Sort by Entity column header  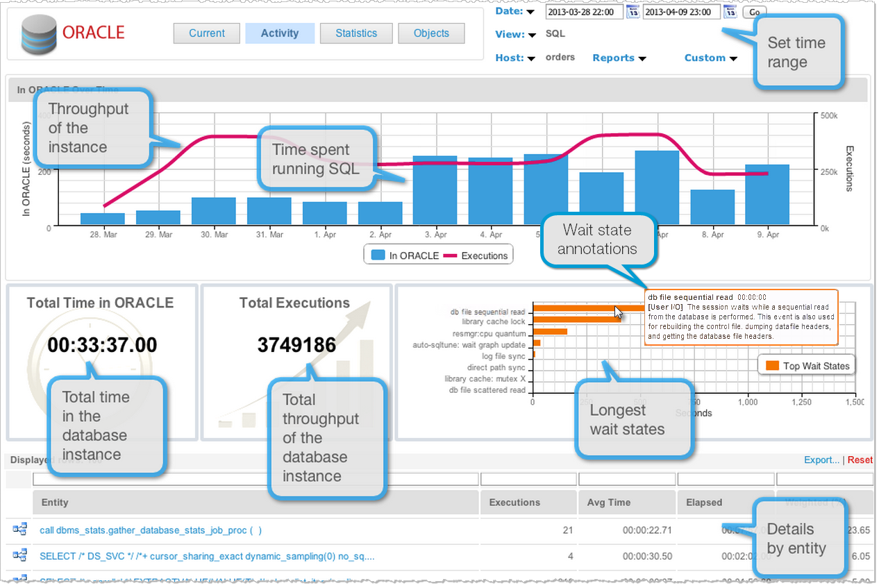(256, 502)
